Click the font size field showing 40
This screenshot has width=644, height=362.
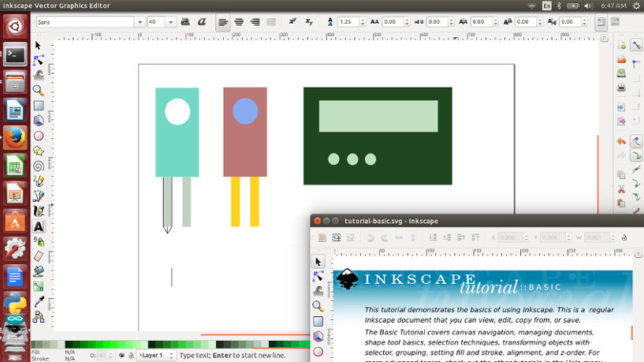[x=157, y=22]
